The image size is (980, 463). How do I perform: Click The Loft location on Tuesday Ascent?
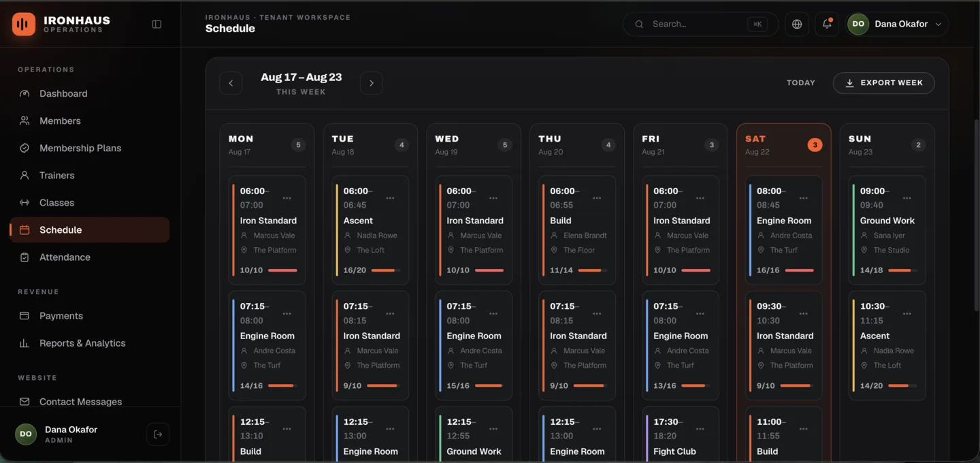click(x=371, y=250)
